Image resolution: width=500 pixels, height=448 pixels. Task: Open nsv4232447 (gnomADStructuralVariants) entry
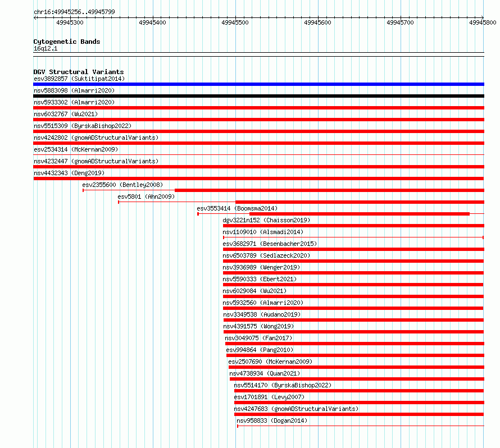click(x=96, y=161)
